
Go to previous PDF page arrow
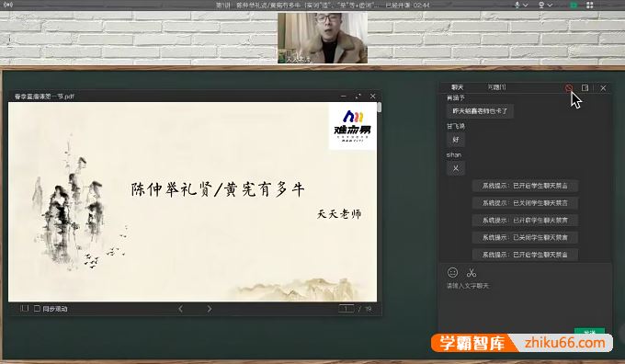coord(180,309)
